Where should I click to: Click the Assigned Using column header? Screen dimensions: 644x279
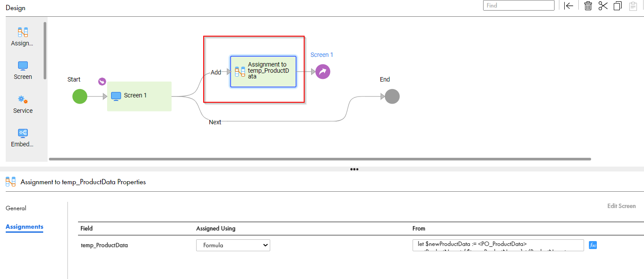tap(216, 228)
